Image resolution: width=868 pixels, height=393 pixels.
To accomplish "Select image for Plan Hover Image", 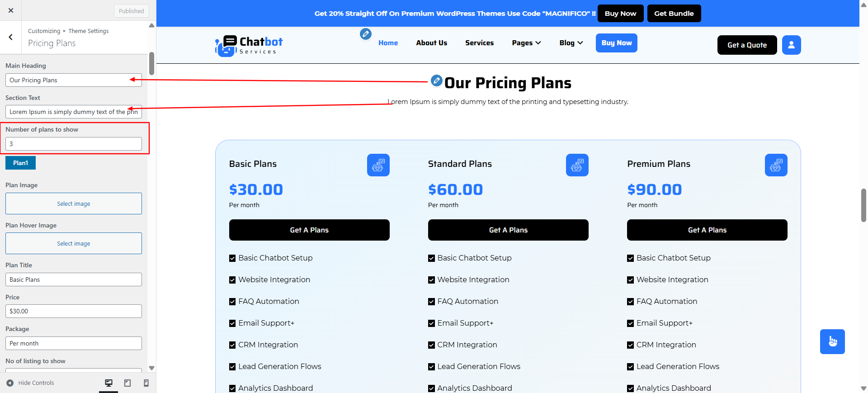I will (74, 243).
